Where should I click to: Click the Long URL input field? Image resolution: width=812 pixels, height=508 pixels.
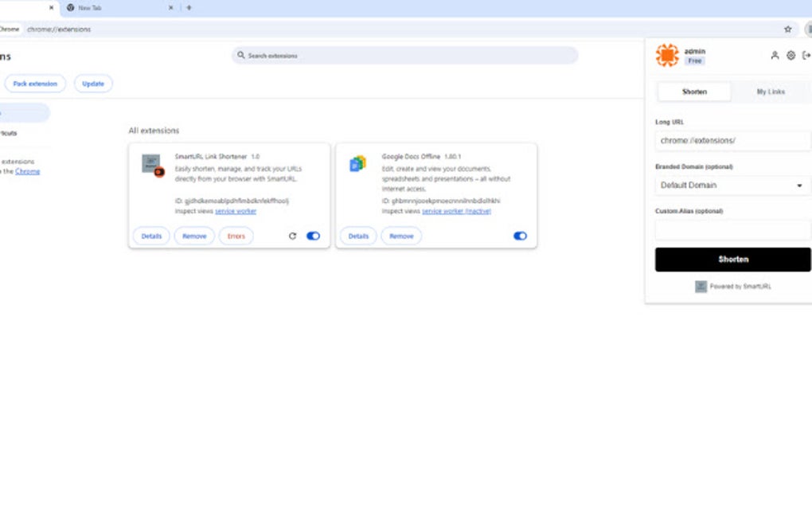pos(732,141)
